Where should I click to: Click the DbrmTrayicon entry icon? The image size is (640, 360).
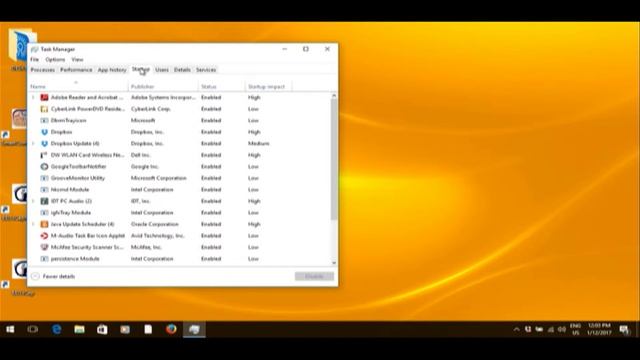pos(44,120)
